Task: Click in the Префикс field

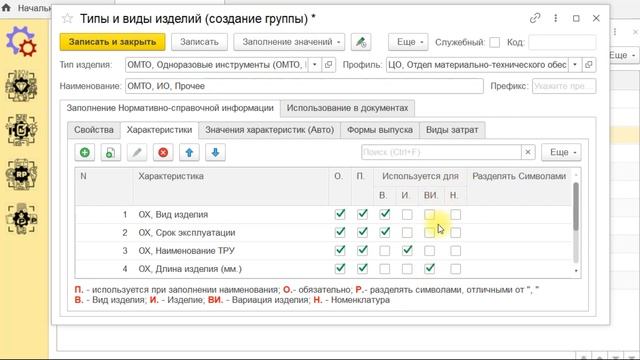Action: coord(564,86)
